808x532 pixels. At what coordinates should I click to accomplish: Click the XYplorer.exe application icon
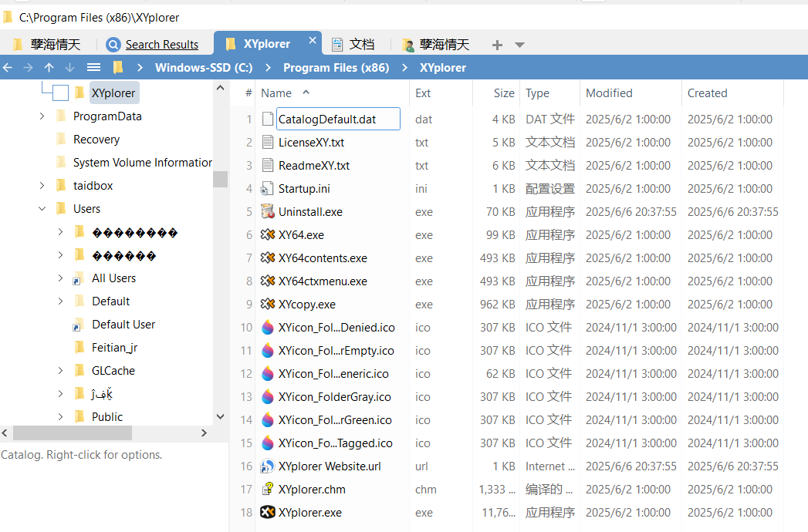tap(268, 513)
